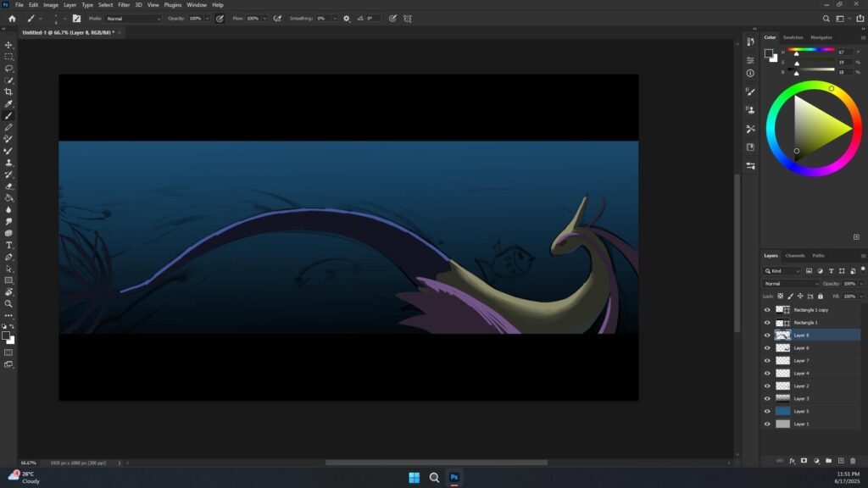Hide Layer 5 visibility eye
This screenshot has height=488, width=868.
coord(767,411)
